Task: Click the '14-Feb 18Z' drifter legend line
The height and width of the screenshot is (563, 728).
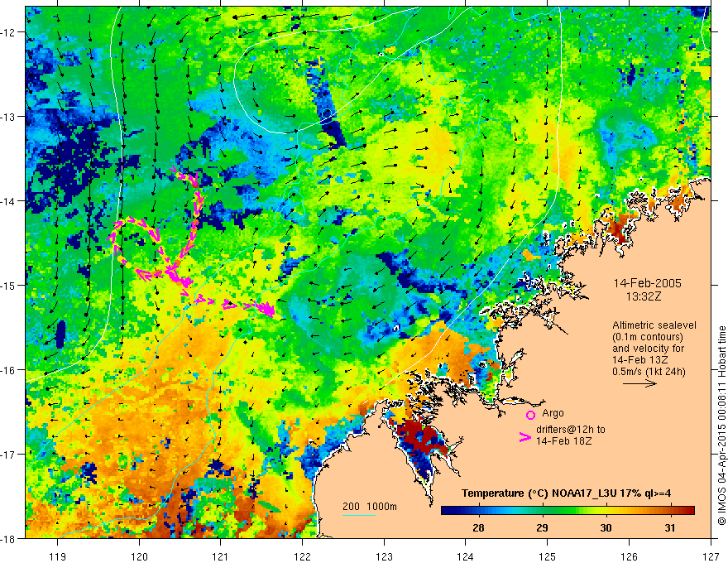Action: tap(563, 441)
